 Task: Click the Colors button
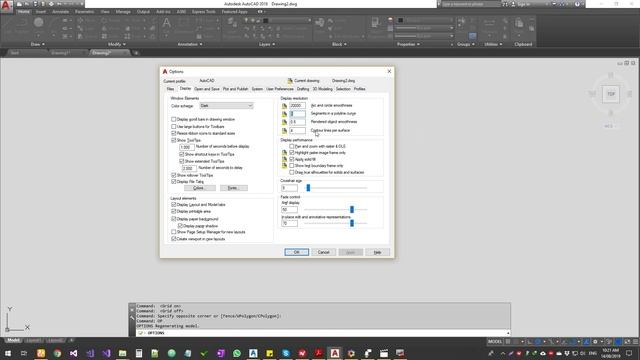pyautogui.click(x=200, y=188)
